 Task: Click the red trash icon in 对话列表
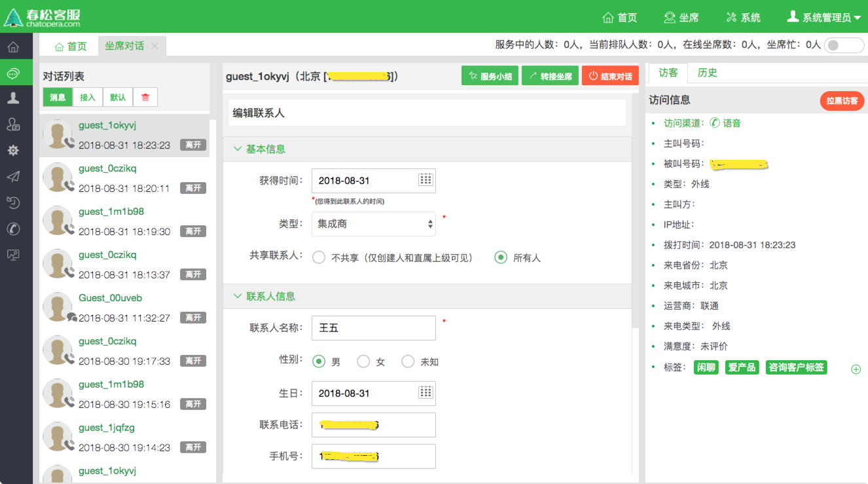(x=145, y=98)
